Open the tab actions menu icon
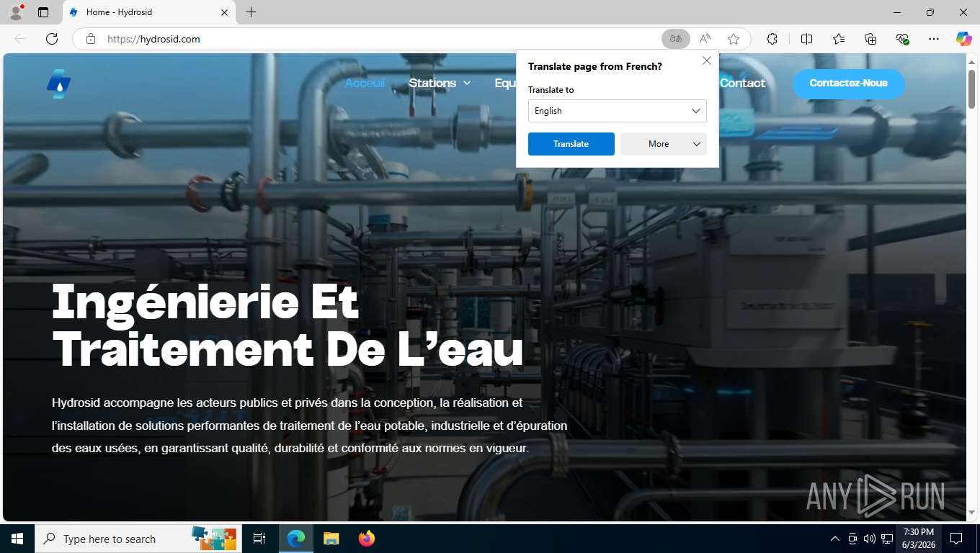Screen dimensions: 980x553 click(43, 12)
